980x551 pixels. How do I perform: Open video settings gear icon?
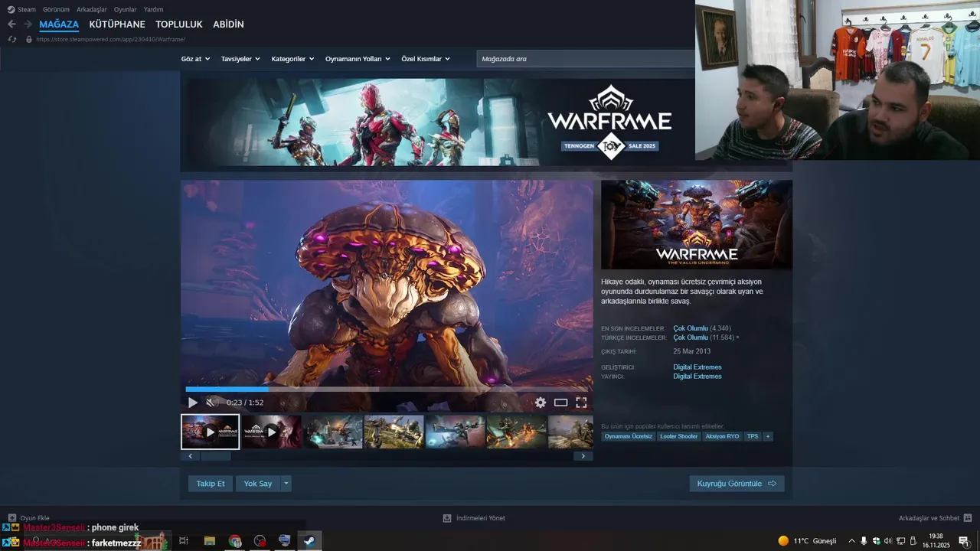tap(541, 403)
